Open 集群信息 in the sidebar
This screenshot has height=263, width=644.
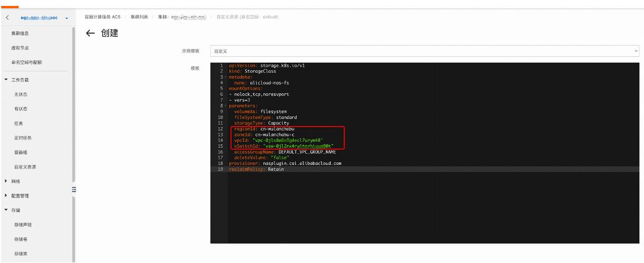point(20,33)
